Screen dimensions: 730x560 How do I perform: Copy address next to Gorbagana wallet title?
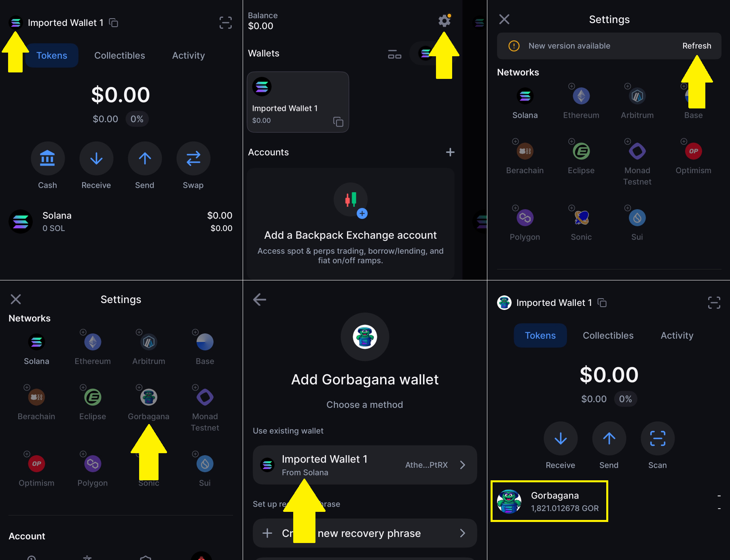[602, 303]
